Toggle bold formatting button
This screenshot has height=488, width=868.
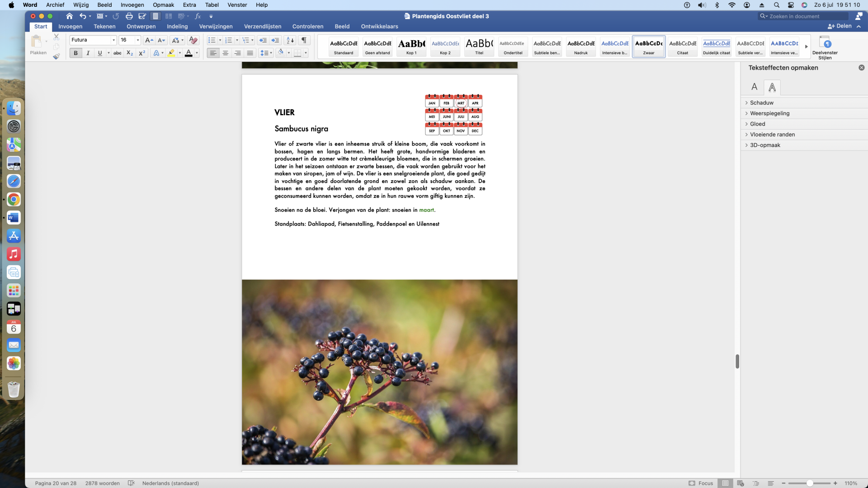75,53
